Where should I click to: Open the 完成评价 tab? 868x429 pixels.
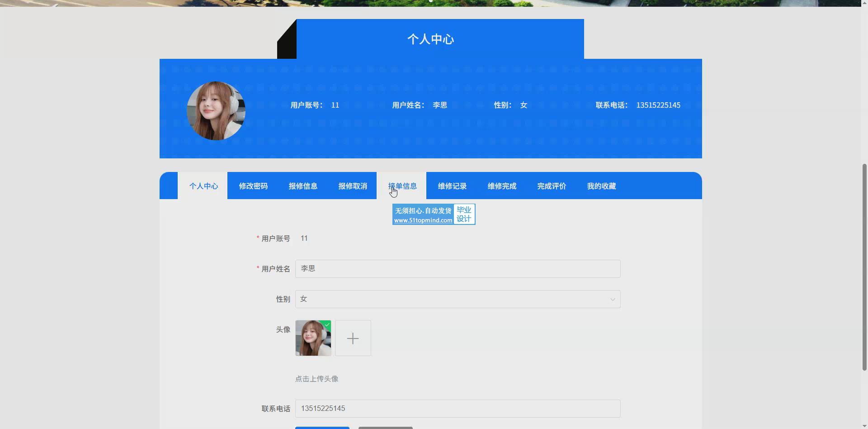pos(551,186)
